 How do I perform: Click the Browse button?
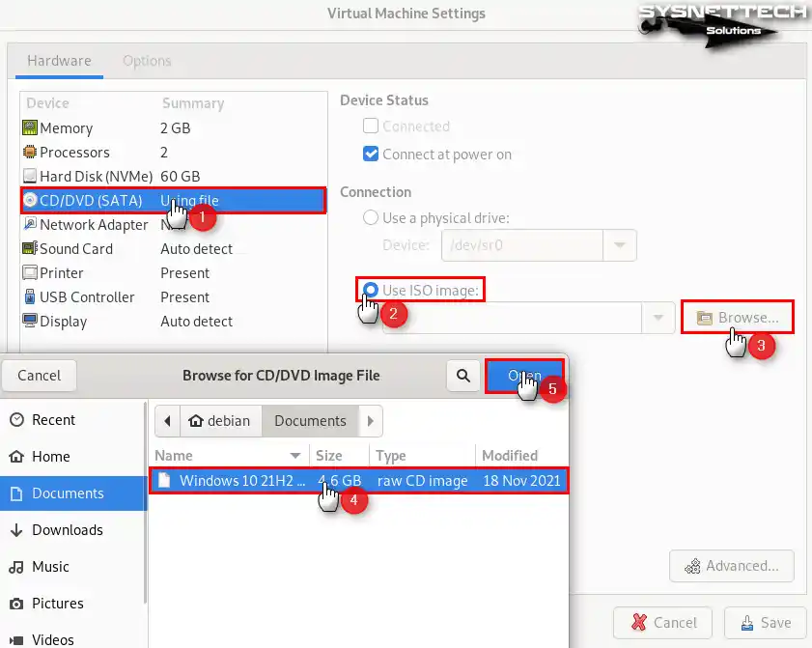737,316
